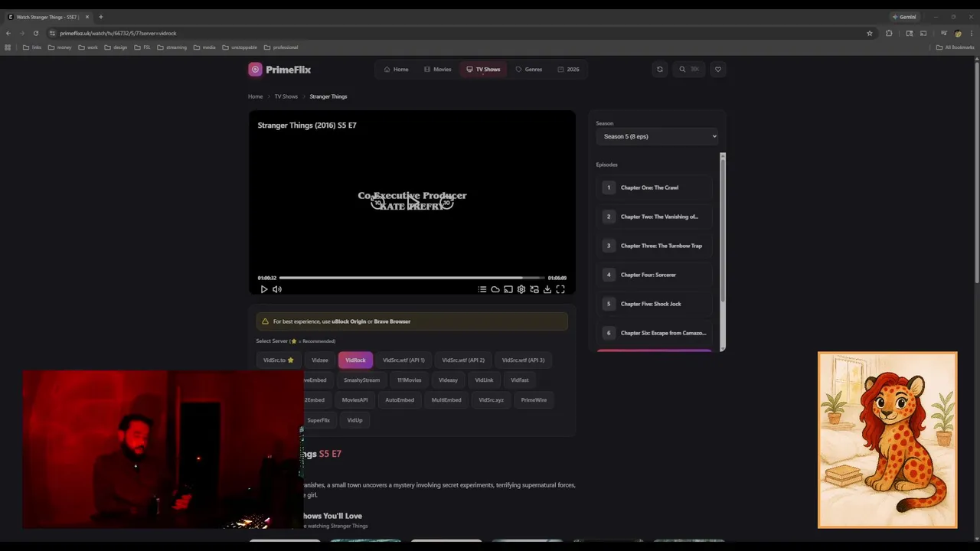Click the address bar URL

click(118, 33)
